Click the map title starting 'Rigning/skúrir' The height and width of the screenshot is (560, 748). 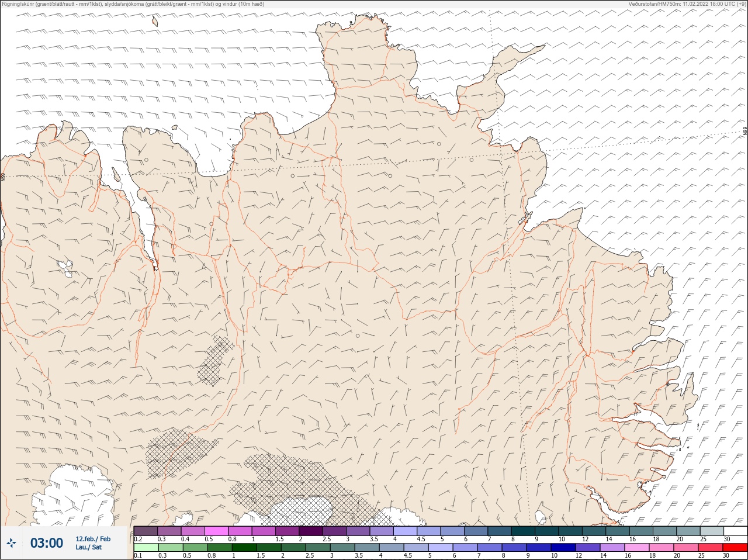[133, 4]
